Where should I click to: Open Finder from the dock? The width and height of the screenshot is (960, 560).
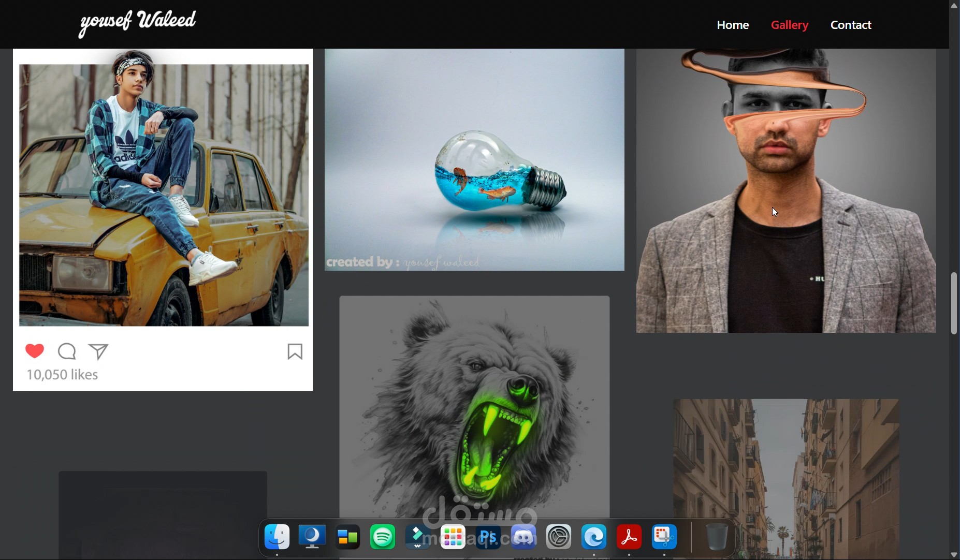pos(277,537)
